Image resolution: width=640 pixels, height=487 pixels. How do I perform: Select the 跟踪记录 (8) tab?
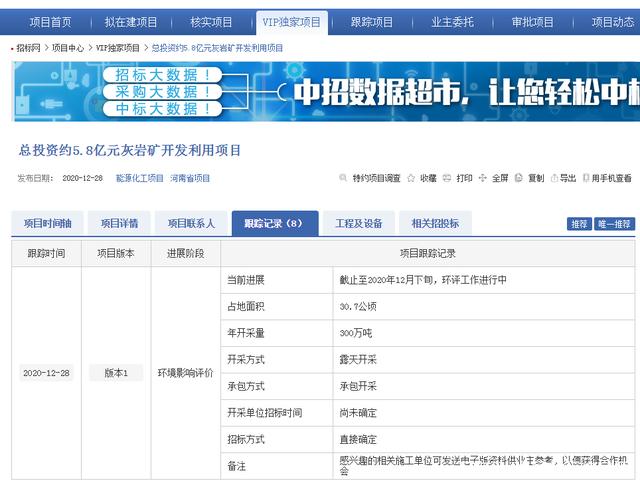275,223
